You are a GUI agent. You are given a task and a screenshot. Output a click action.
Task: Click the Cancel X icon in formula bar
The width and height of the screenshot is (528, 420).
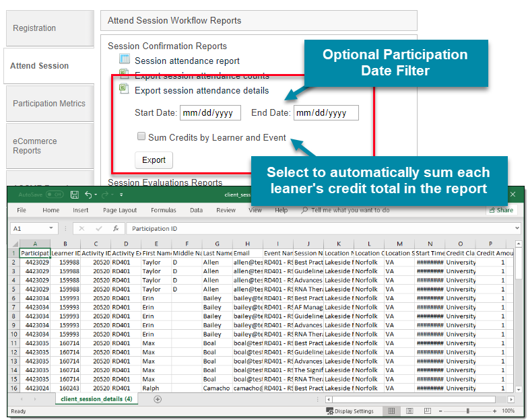81,229
